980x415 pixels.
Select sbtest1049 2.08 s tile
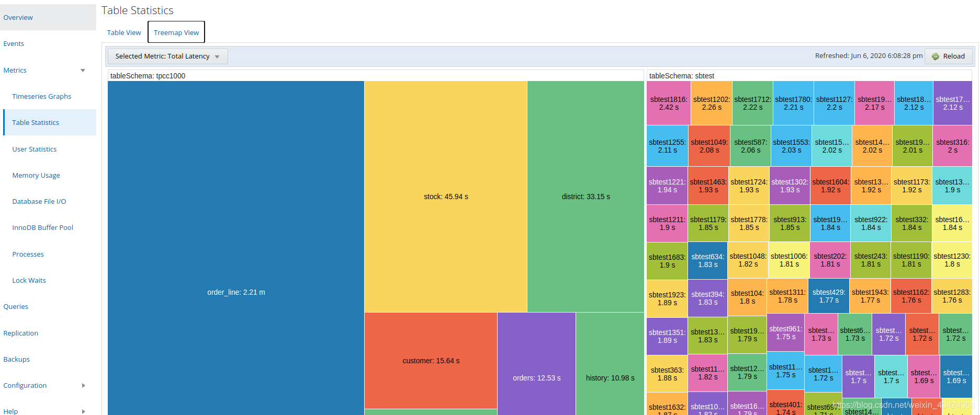tap(709, 146)
